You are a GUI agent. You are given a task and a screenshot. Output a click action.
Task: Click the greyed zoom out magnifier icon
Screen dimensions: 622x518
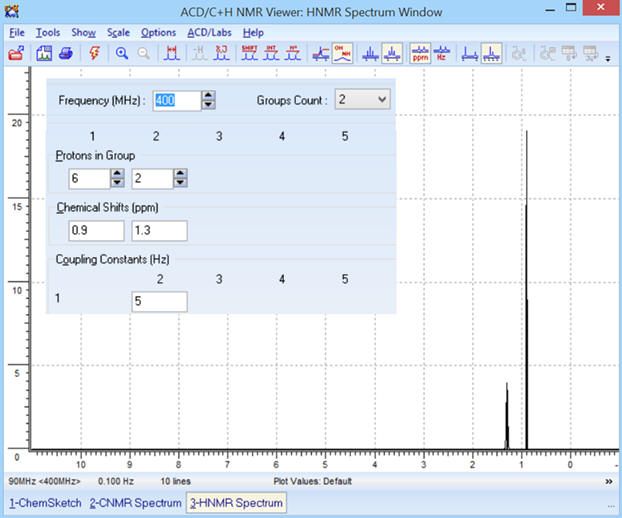(x=144, y=53)
